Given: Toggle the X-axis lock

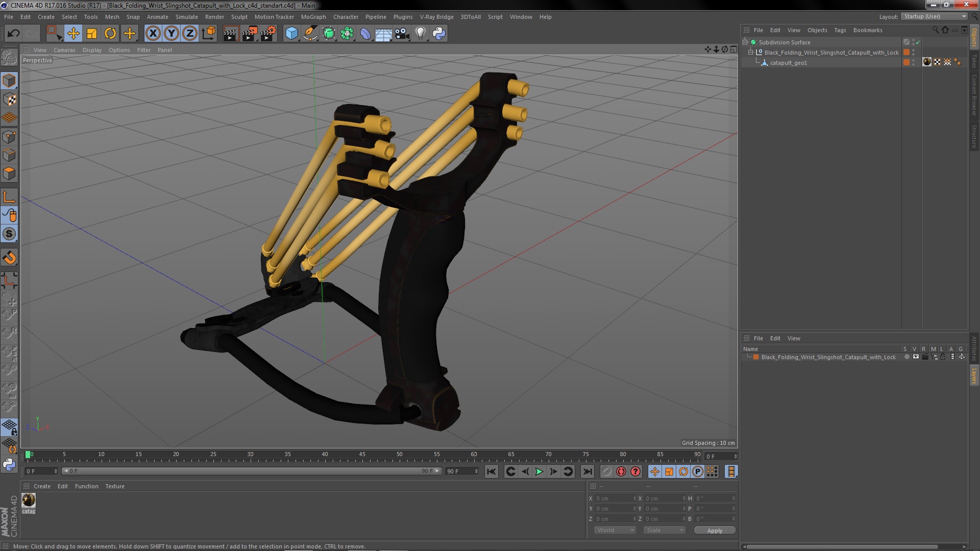Looking at the screenshot, I should [153, 34].
